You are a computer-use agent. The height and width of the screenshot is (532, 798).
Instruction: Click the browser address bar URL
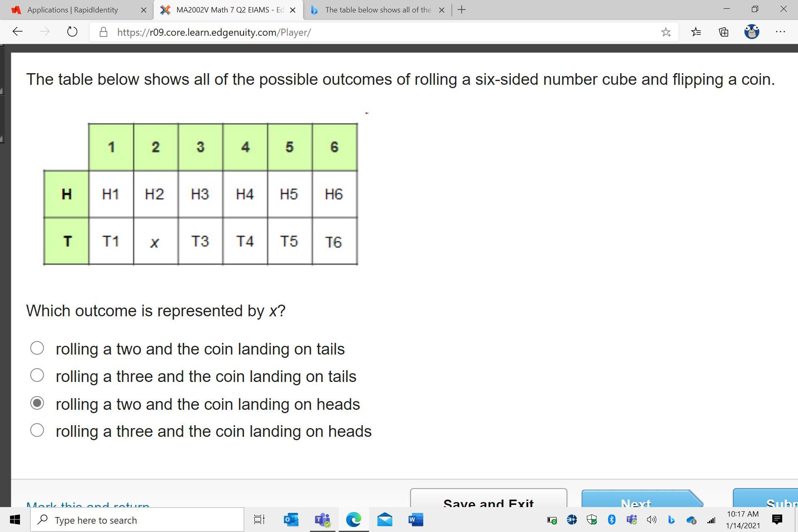pyautogui.click(x=214, y=32)
